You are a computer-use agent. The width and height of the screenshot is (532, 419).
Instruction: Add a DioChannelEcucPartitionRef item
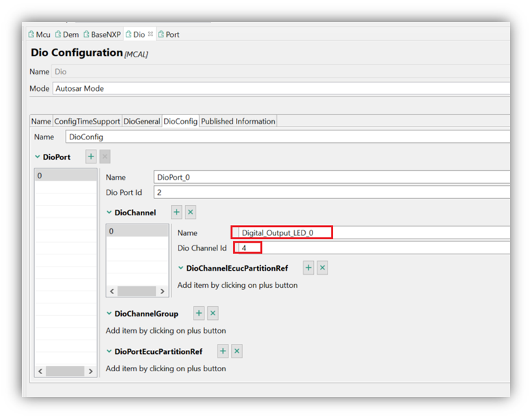tap(308, 268)
